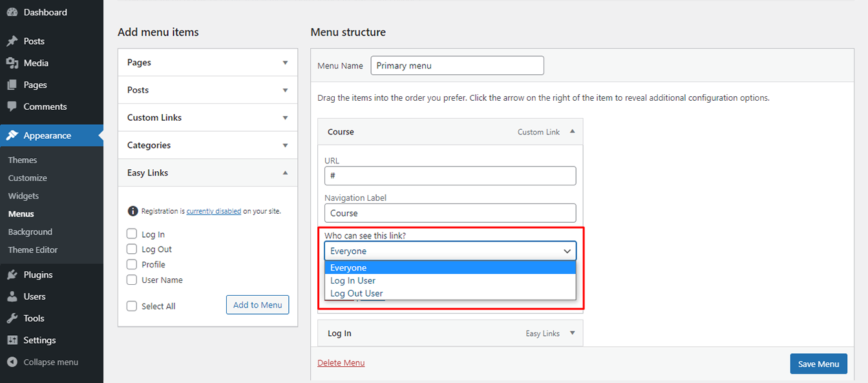868x383 pixels.
Task: Enable the Log Out checkbox
Action: click(132, 249)
